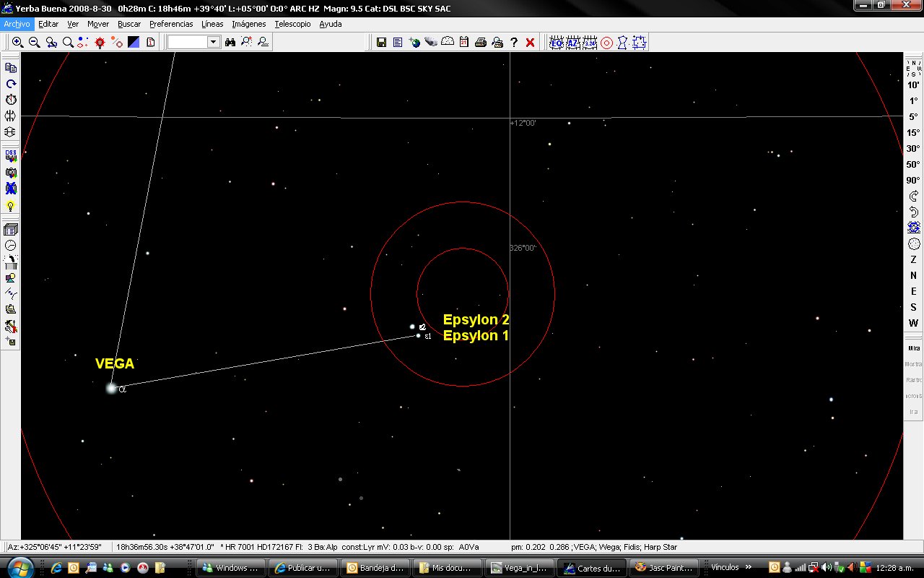Switch to Vega_in_l... taskbar window

click(x=520, y=568)
